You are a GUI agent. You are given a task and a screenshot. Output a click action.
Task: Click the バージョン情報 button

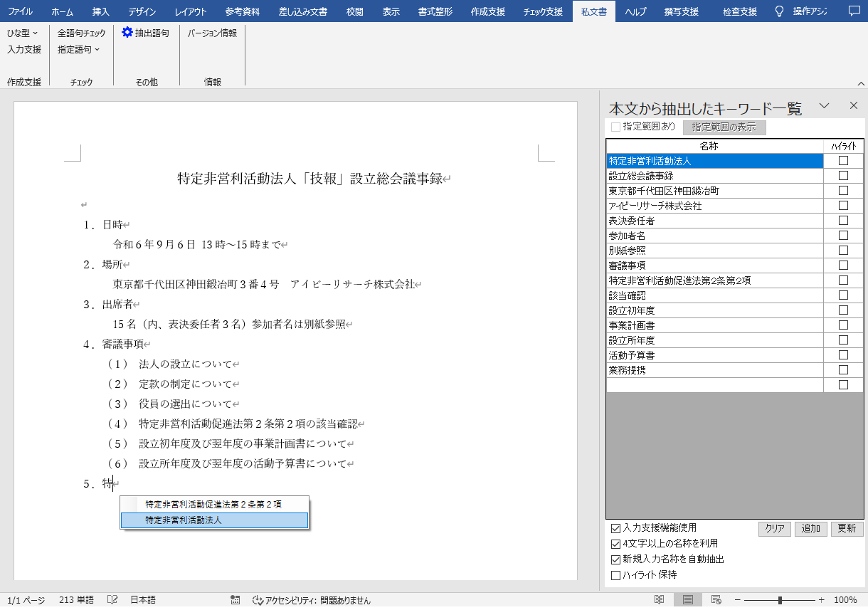pyautogui.click(x=212, y=33)
